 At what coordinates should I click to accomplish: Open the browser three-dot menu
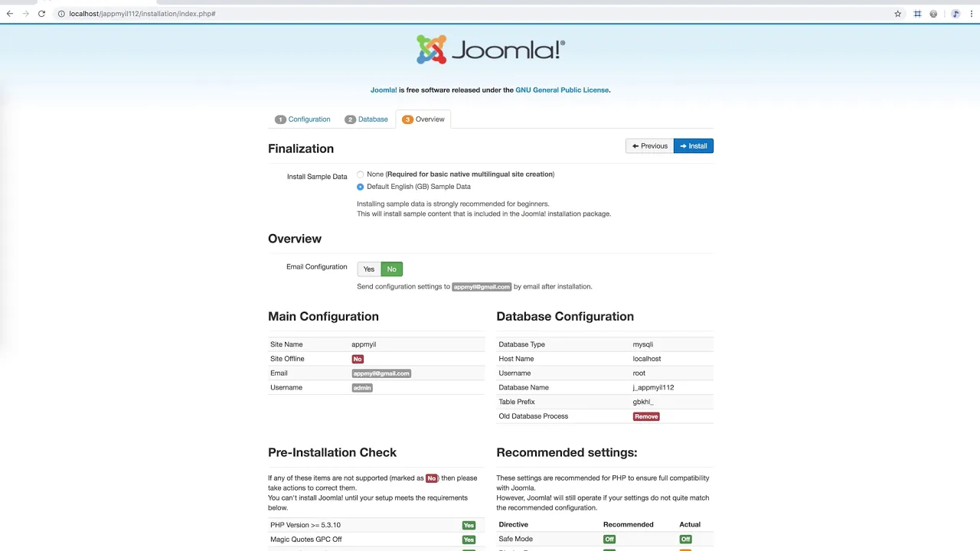tap(971, 14)
